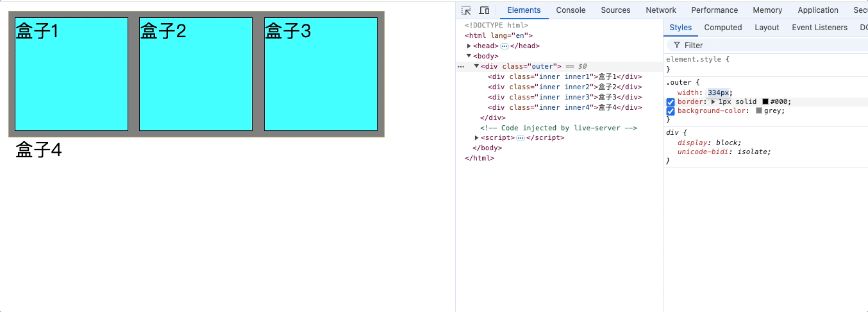Click the 盒子2 box on page
Viewport: 868px width, 312px height.
pyautogui.click(x=196, y=74)
